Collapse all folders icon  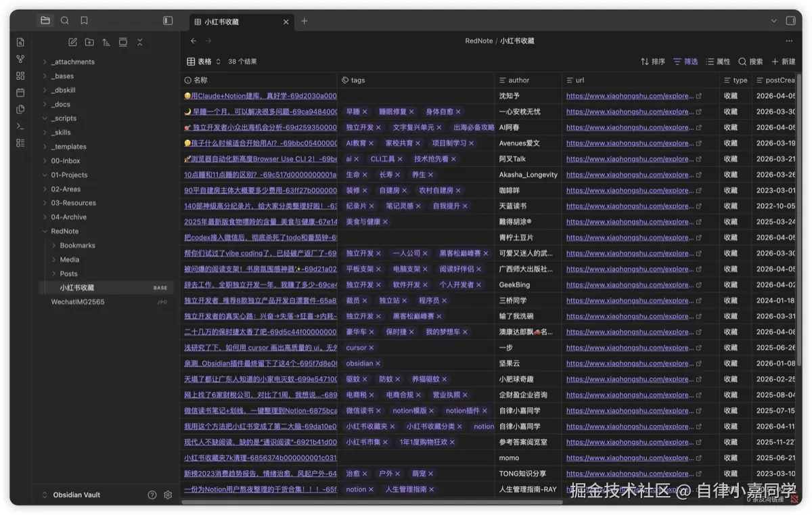click(140, 42)
